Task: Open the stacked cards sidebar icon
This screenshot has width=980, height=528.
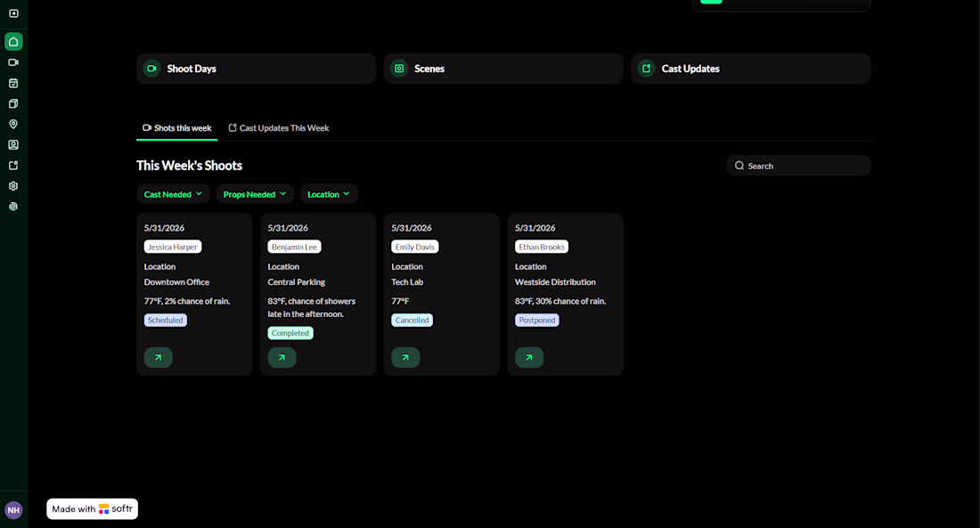Action: (x=13, y=103)
